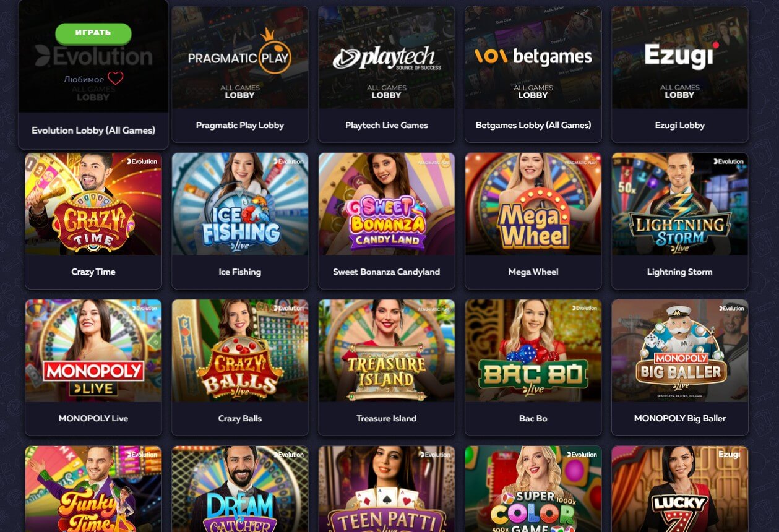Open the MONOPOLY Live game card

tap(93, 367)
